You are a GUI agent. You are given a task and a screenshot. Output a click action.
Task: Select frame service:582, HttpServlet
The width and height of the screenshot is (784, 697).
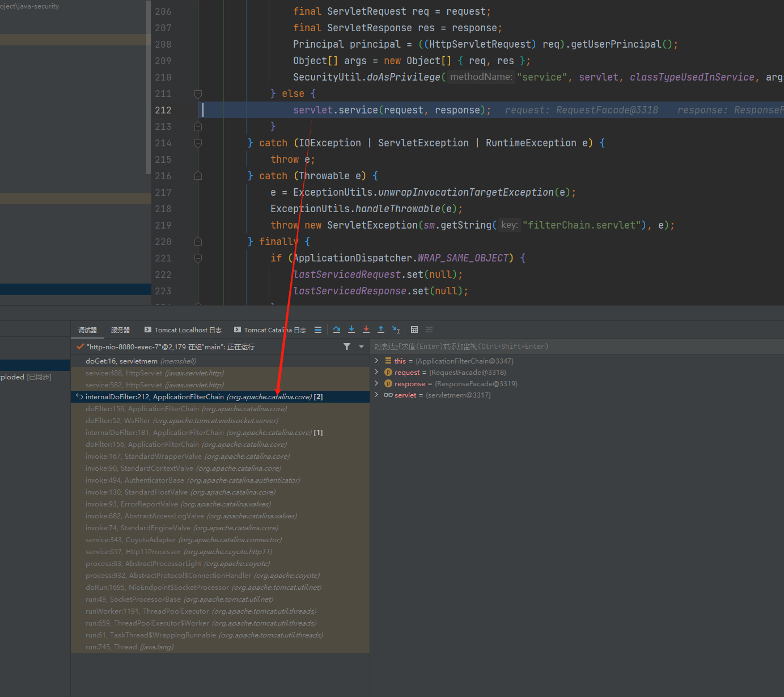220,385
